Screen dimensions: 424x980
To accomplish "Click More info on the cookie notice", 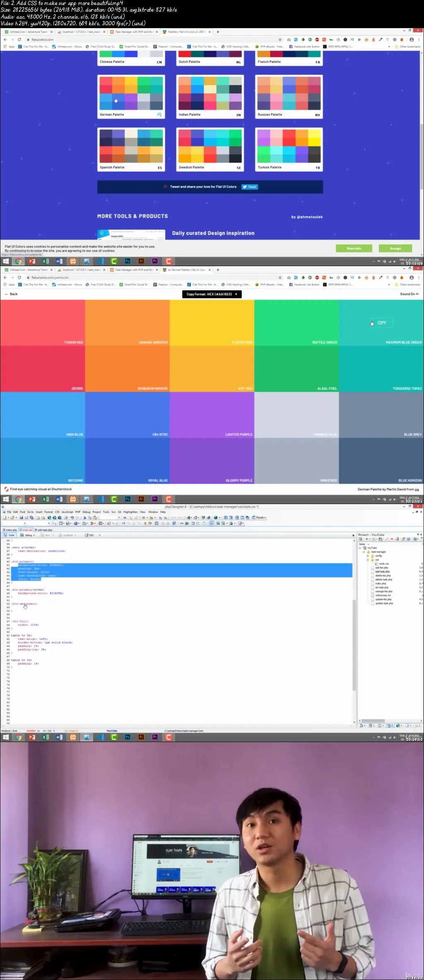I will tap(354, 248).
